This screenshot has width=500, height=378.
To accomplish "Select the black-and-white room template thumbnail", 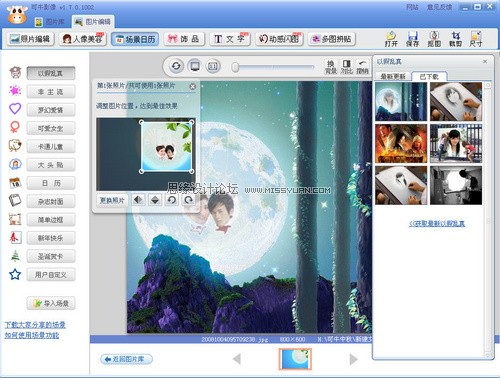I will pyautogui.click(x=456, y=186).
